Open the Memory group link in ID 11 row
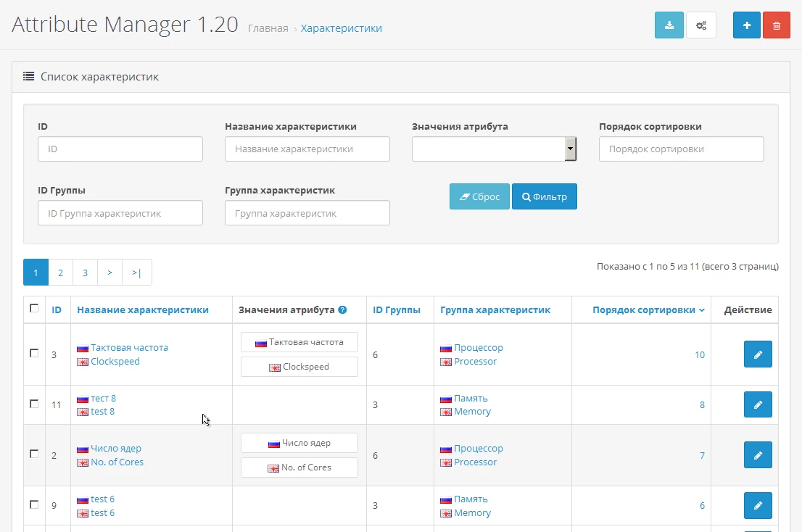 pyautogui.click(x=473, y=412)
